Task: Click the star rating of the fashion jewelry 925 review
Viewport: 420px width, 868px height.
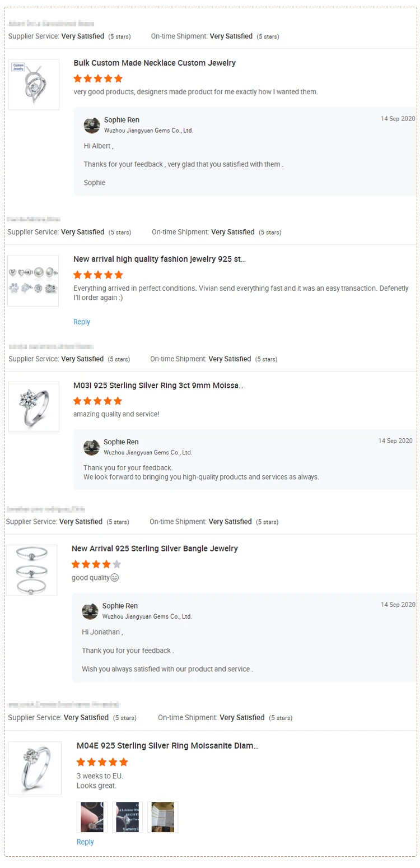Action: [x=98, y=275]
